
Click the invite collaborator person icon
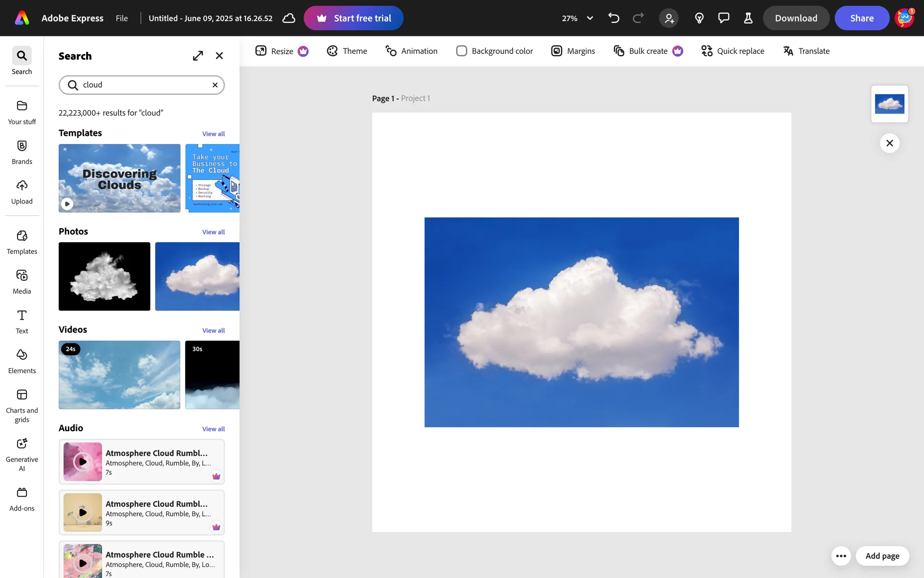pyautogui.click(x=669, y=18)
